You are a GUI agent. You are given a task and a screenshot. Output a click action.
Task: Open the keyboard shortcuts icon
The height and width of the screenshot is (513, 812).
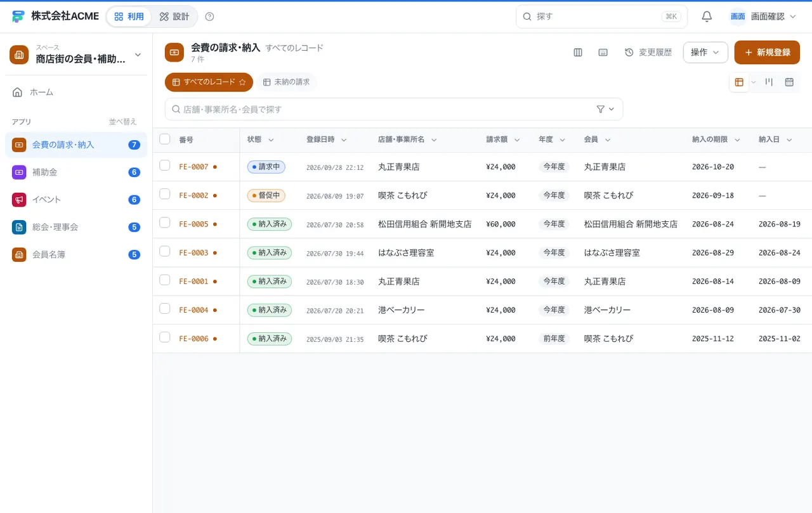[603, 53]
